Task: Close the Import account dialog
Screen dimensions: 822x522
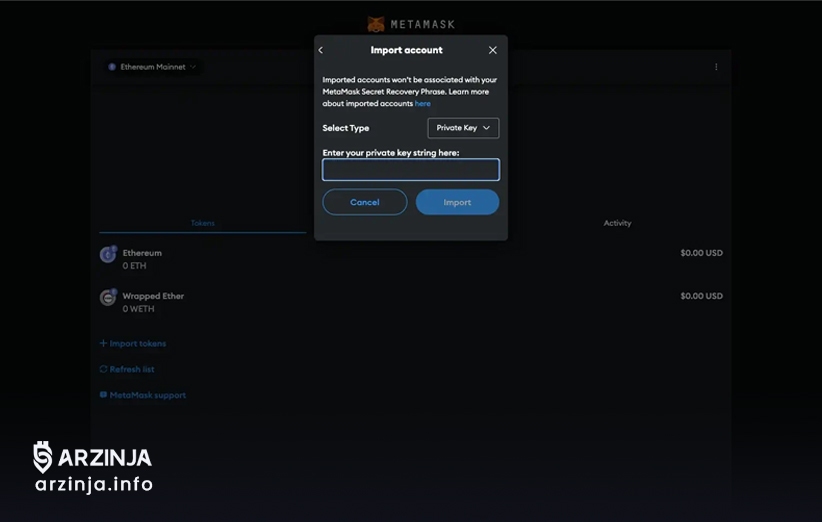Action: [x=492, y=50]
